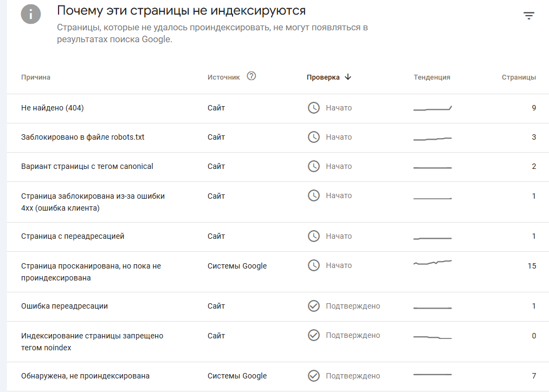Click the trend sparkline for 404 row
The width and height of the screenshot is (549, 392).
pyautogui.click(x=432, y=108)
